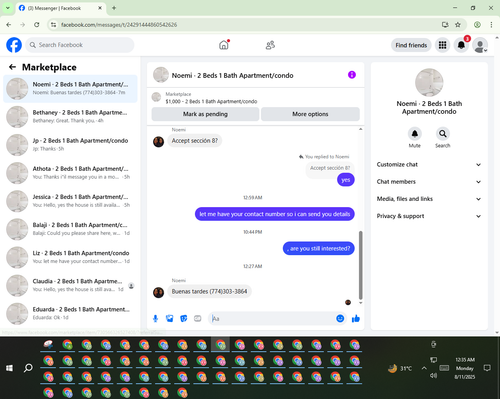Click the 'Accept sección 8?' message bubble
This screenshot has width=500, height=399.
pyautogui.click(x=195, y=141)
